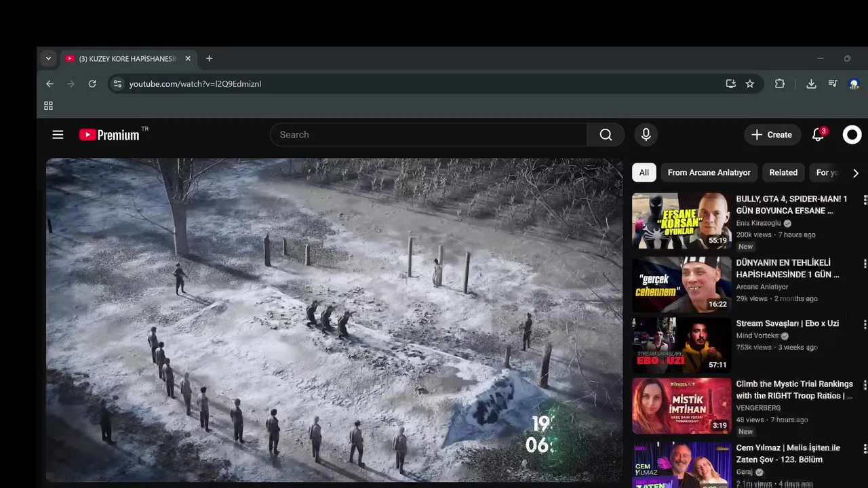Open the Chrome profile avatar

(854, 84)
